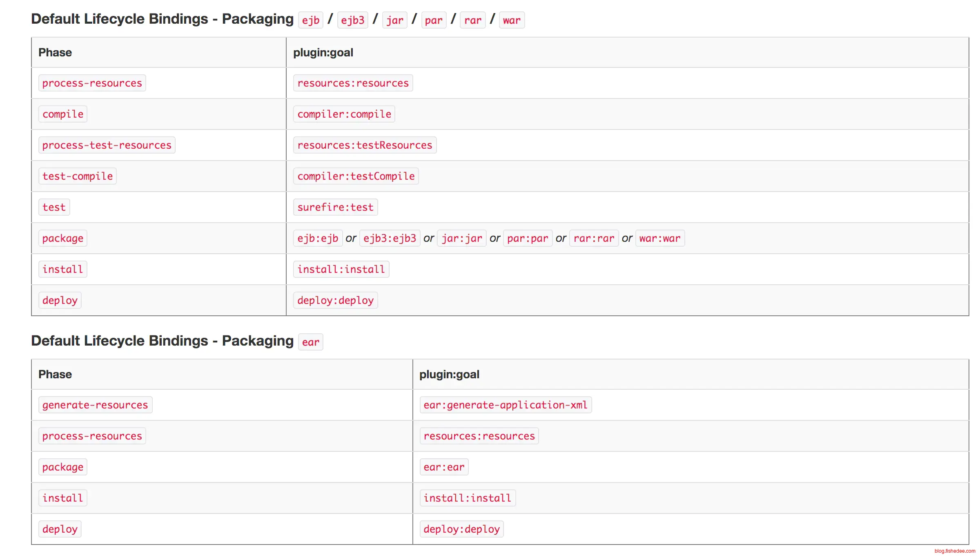The width and height of the screenshot is (980, 558).
Task: Click the compiler:testCompile goal
Action: (x=356, y=176)
